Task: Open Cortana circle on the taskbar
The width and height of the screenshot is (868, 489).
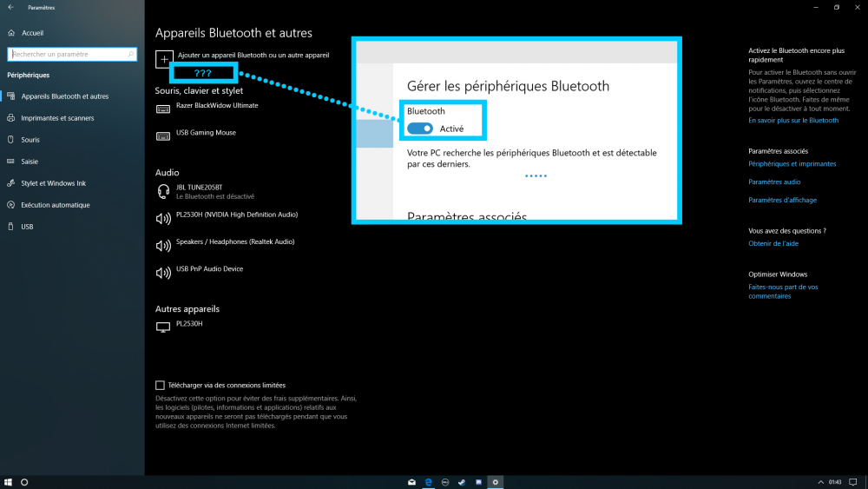Action: click(24, 482)
